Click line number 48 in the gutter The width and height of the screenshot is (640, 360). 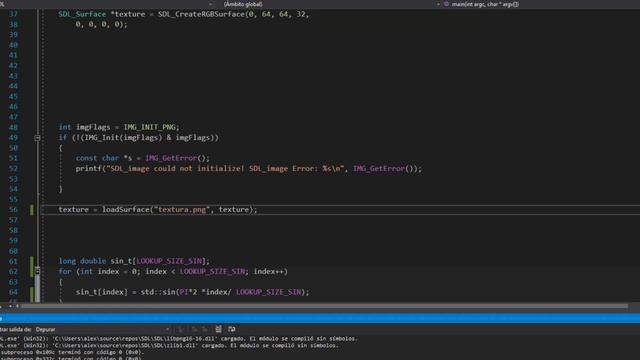[13, 127]
